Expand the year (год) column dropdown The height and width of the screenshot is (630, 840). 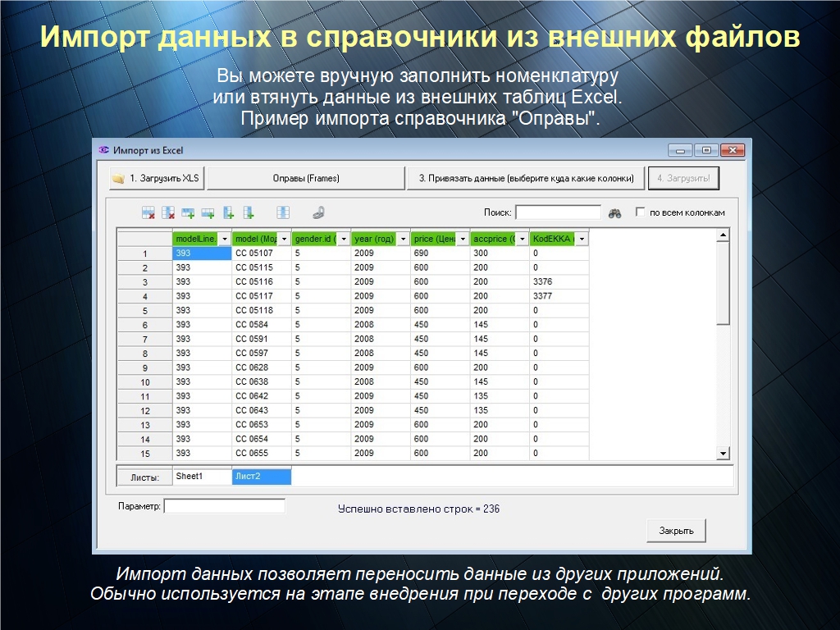[403, 239]
